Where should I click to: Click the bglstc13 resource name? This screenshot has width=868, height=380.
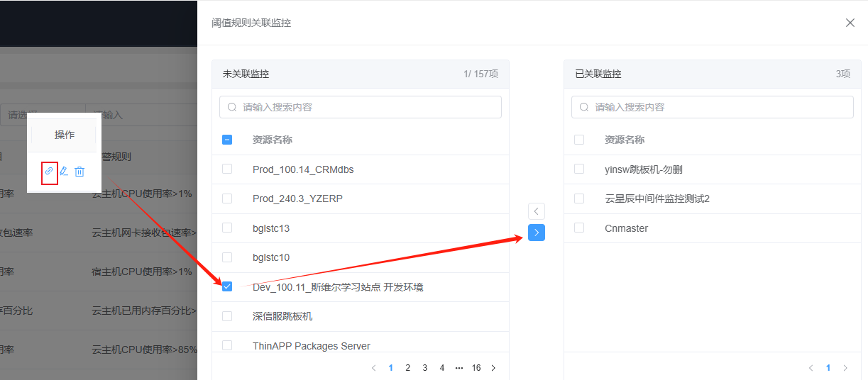[x=271, y=228]
